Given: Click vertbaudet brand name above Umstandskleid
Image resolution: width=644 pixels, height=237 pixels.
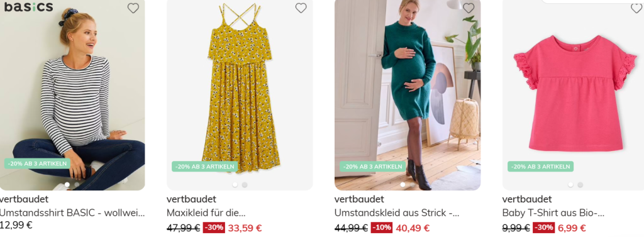Looking at the screenshot, I should tap(359, 200).
